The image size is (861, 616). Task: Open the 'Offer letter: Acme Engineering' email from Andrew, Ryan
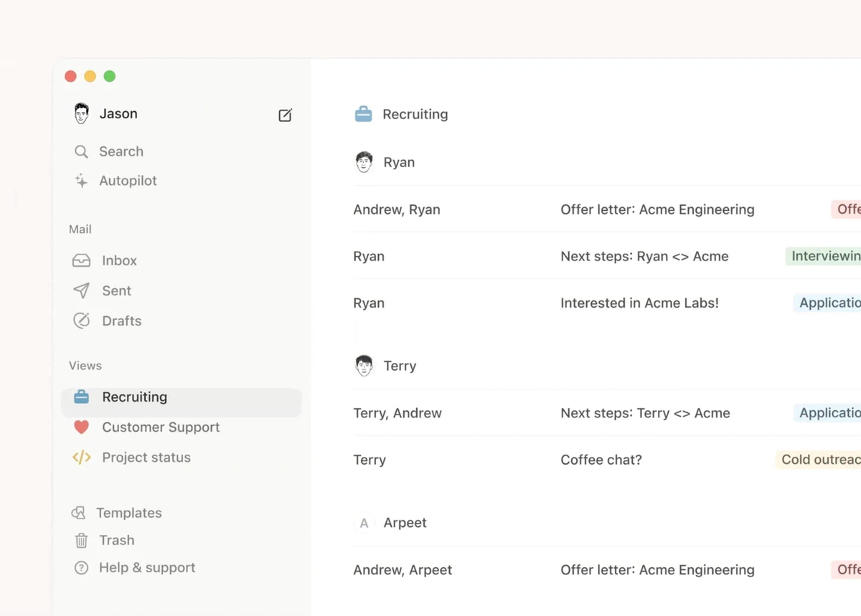coord(657,209)
